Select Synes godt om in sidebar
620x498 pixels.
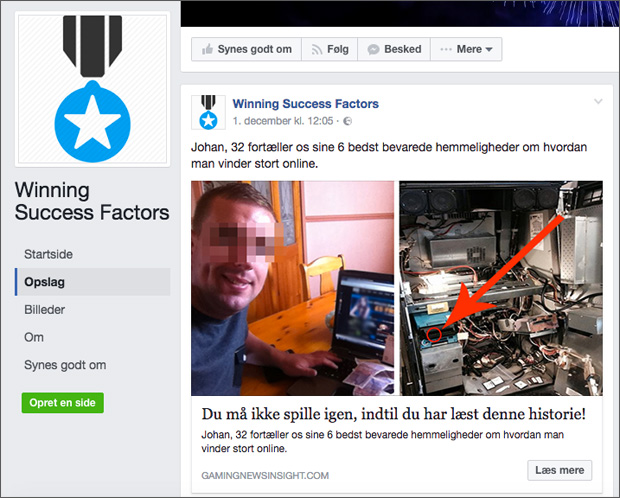click(x=65, y=365)
